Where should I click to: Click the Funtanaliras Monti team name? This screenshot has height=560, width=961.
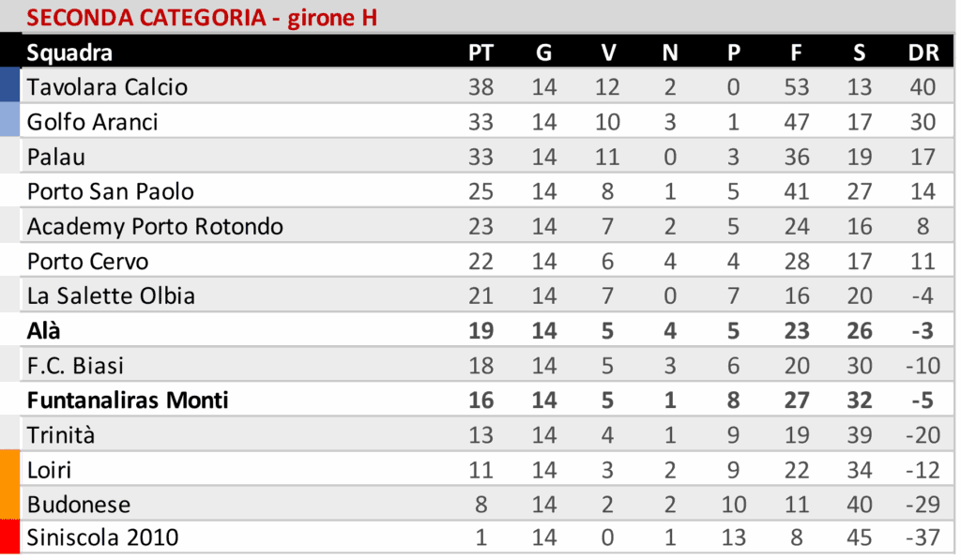[128, 401]
